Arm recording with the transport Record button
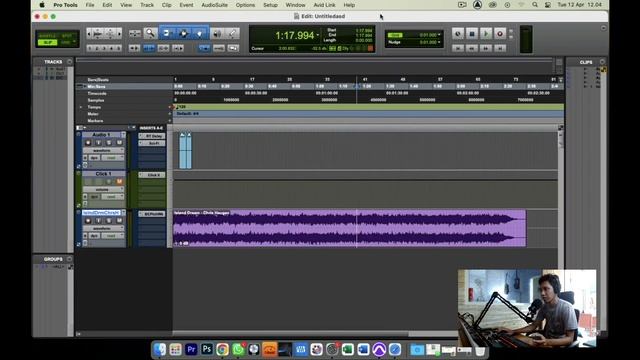640x360 pixels. point(500,34)
